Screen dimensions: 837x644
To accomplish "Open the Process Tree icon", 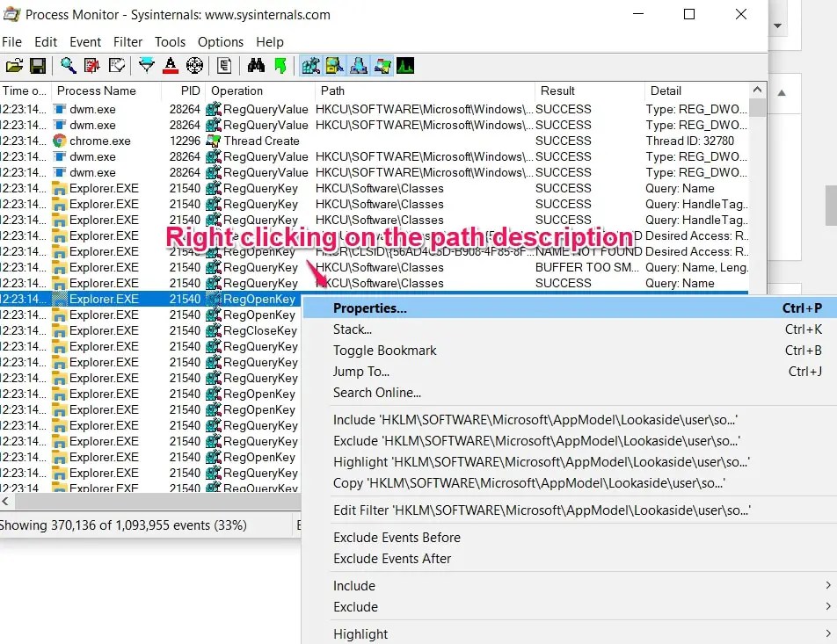I will 224,66.
